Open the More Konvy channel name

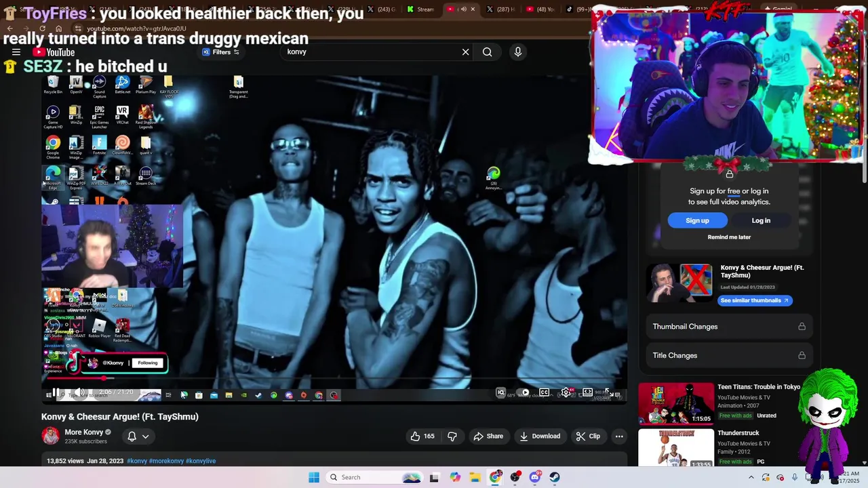84,432
